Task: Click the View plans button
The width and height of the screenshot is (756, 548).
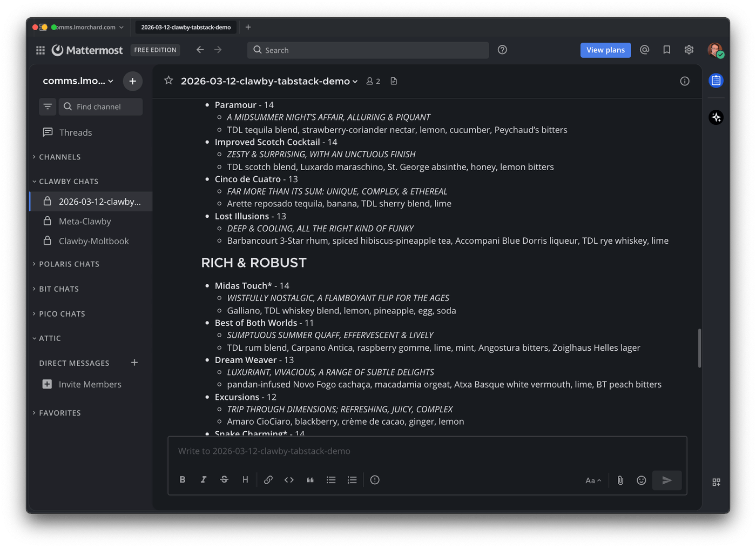Action: point(605,50)
